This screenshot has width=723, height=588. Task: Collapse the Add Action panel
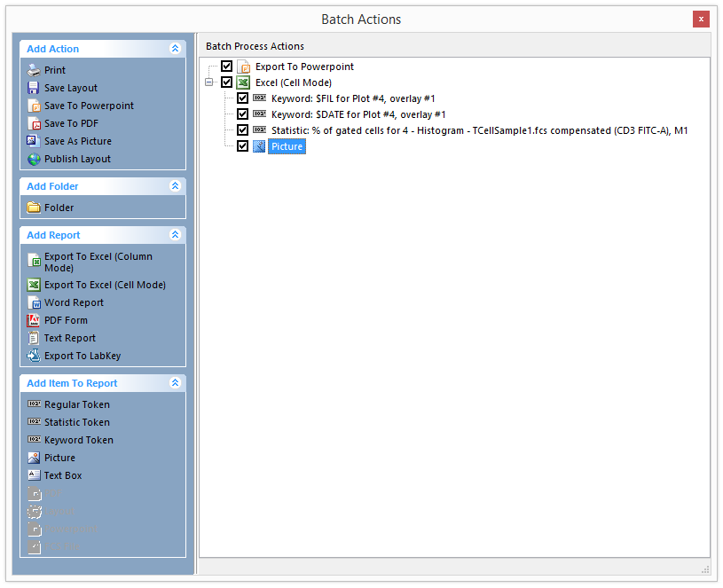(175, 49)
